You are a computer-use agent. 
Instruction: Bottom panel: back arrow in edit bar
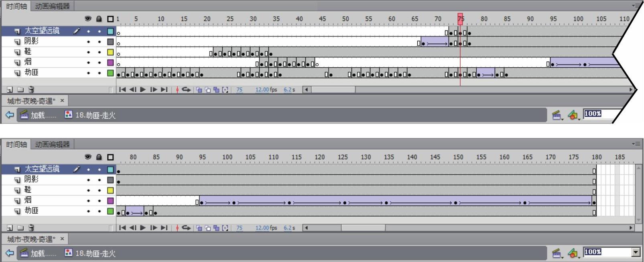(x=10, y=254)
